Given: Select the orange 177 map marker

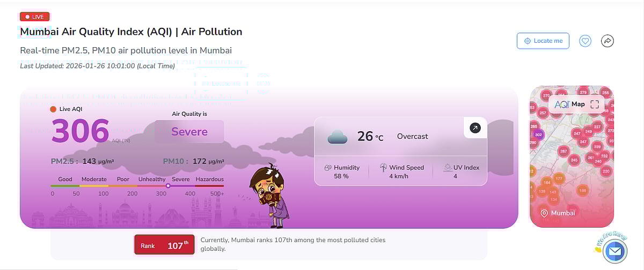Looking at the screenshot, I should click(x=559, y=178).
